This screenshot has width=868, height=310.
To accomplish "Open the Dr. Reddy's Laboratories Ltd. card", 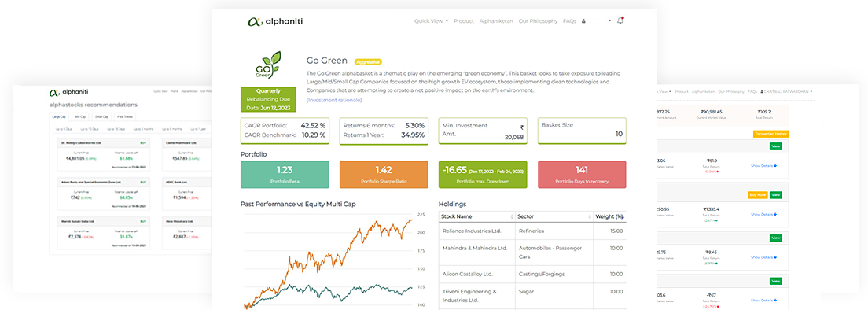I will point(104,154).
